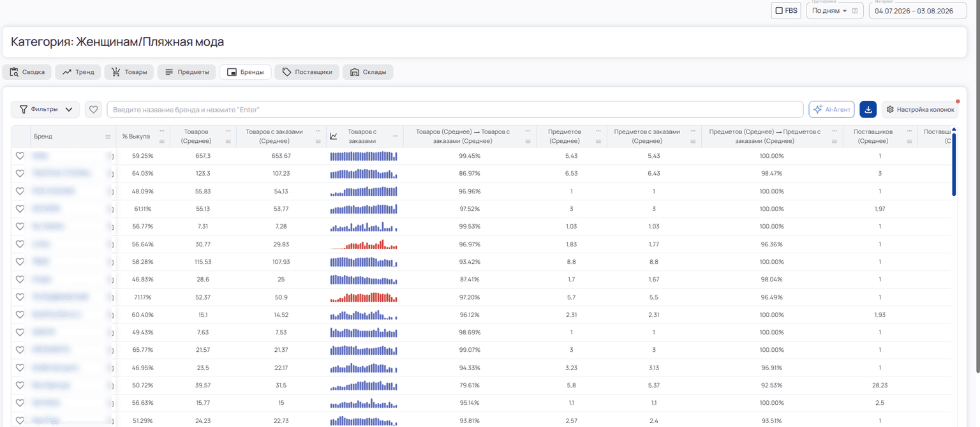Screen dimensions: 980x427
Task: Favorite the brand with 60.40% buyout
Action: [x=20, y=315]
